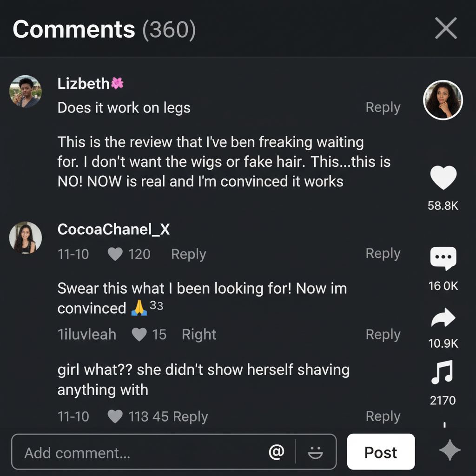Like the CocoaChanel_X comment with 120 likes
The width and height of the screenshot is (476, 476).
pyautogui.click(x=115, y=254)
